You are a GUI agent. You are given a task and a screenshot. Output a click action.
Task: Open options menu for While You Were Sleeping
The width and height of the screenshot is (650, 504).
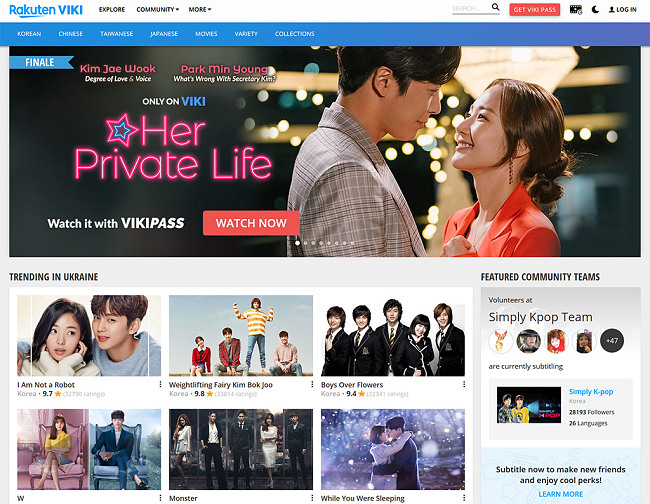pyautogui.click(x=464, y=498)
